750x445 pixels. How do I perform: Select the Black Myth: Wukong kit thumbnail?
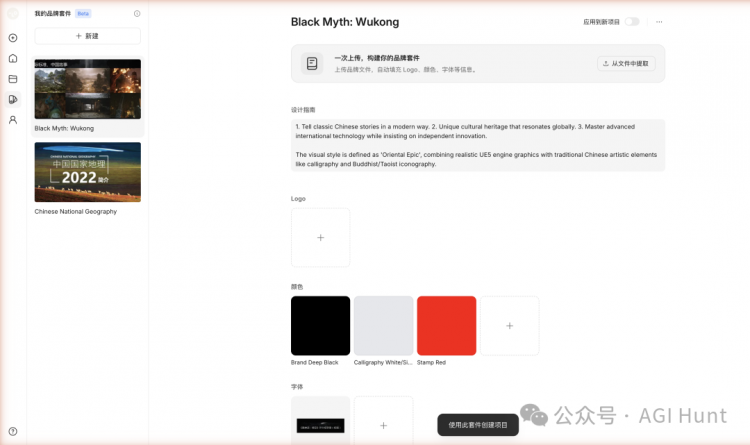point(88,89)
